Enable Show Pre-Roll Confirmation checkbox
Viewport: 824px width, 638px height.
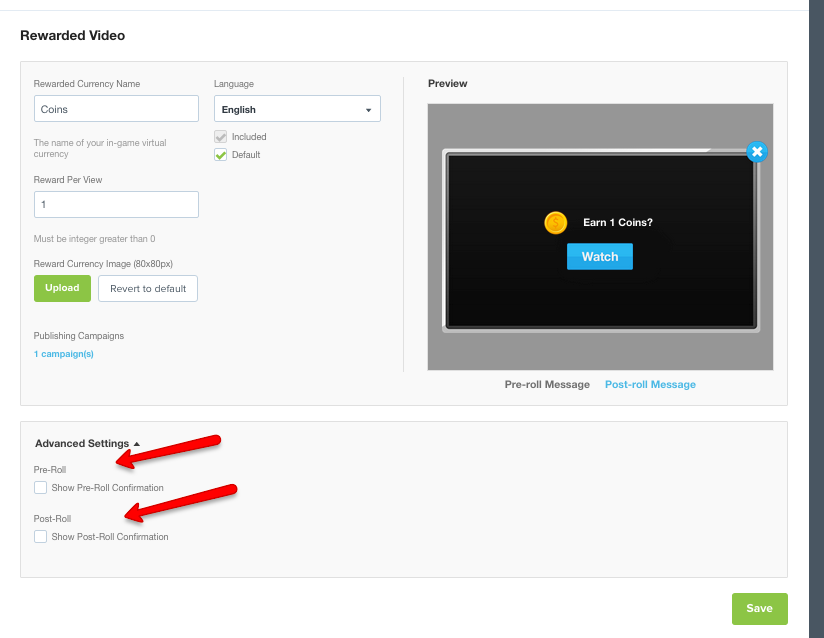pos(41,488)
